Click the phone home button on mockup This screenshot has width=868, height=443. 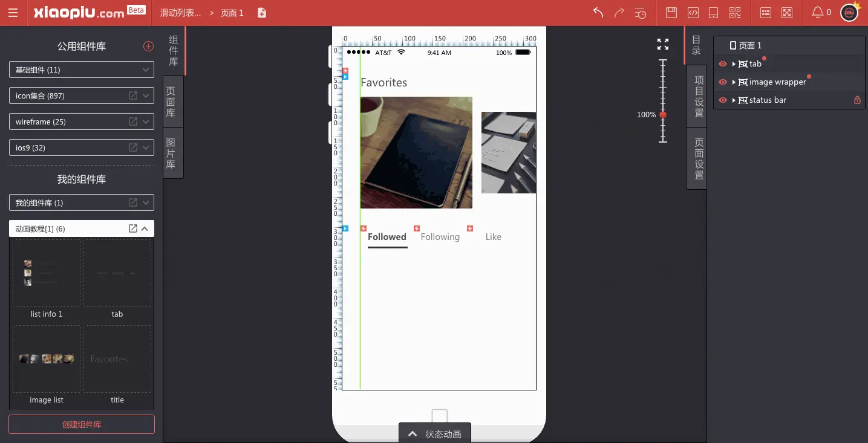pos(440,417)
